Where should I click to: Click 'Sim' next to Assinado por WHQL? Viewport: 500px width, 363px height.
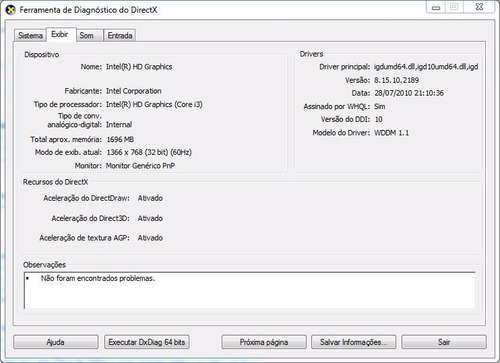(380, 106)
